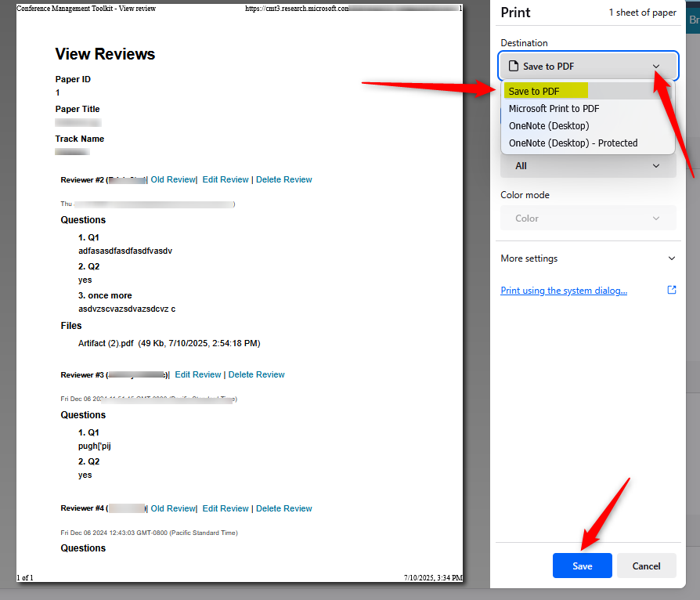Cancel the print dialog
This screenshot has height=600, width=700.
(646, 566)
